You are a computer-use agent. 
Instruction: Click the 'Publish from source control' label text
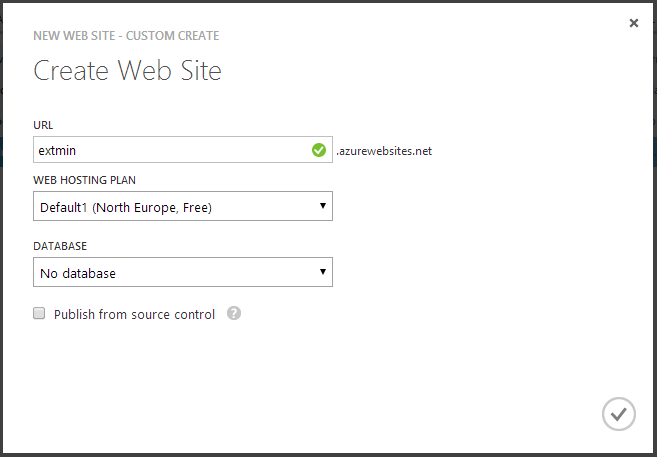tap(134, 314)
